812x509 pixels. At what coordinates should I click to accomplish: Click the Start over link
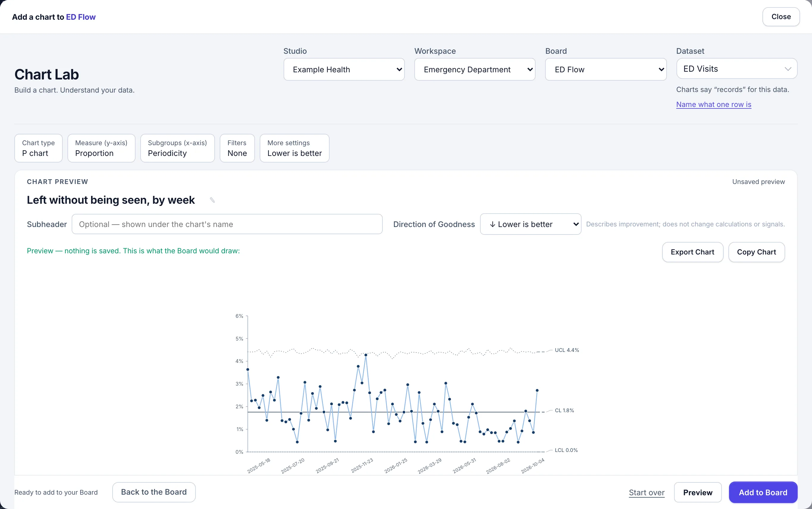coord(647,493)
